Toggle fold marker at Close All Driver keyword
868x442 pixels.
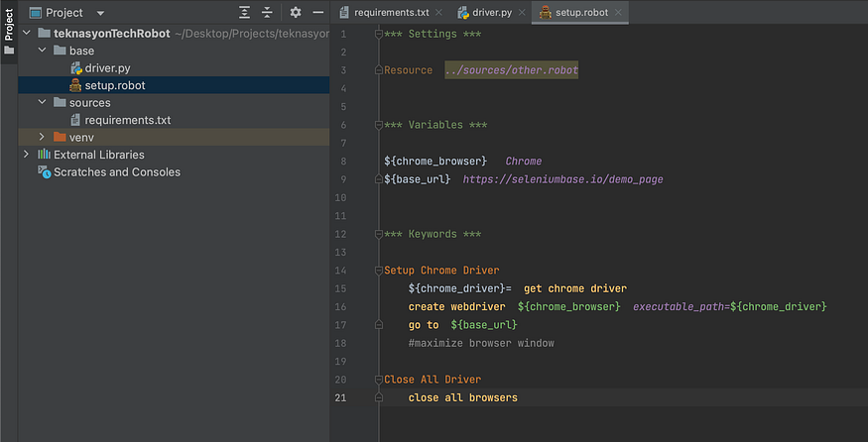pyautogui.click(x=378, y=380)
